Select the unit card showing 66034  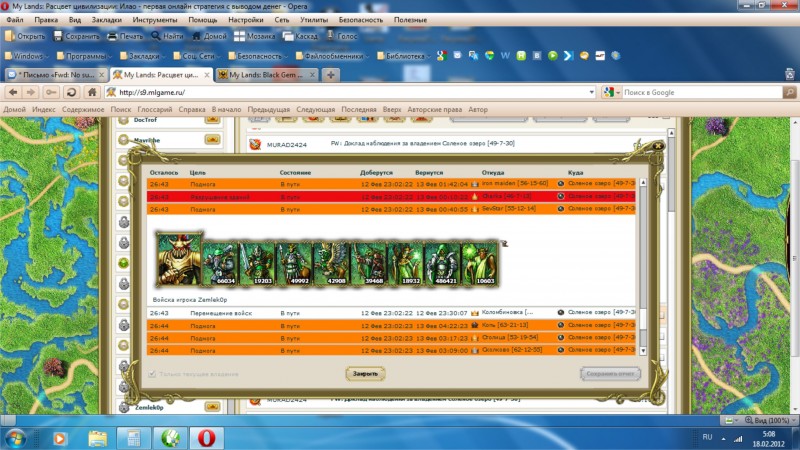[x=220, y=263]
